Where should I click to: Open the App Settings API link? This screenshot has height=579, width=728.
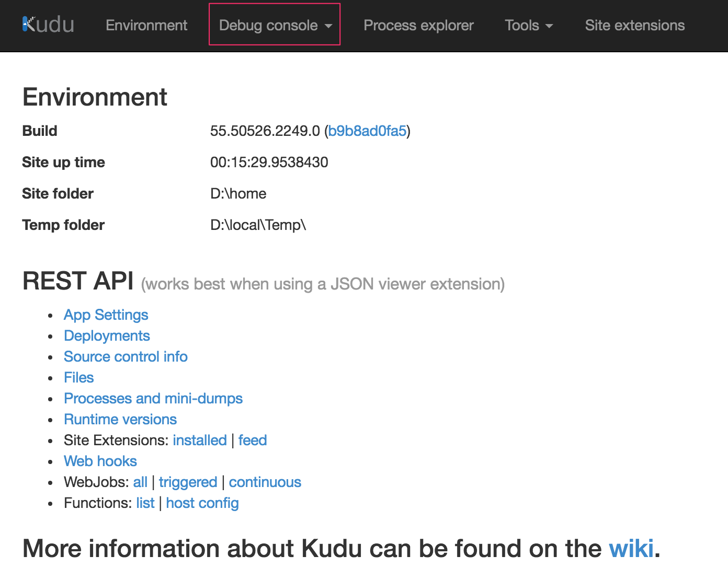[106, 315]
